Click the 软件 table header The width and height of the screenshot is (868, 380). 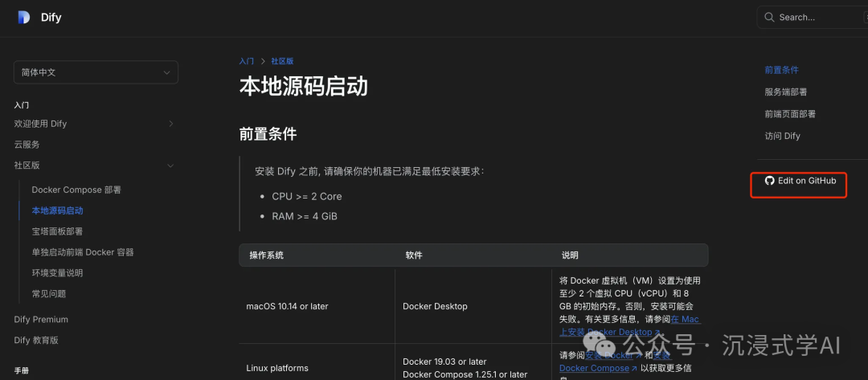414,255
